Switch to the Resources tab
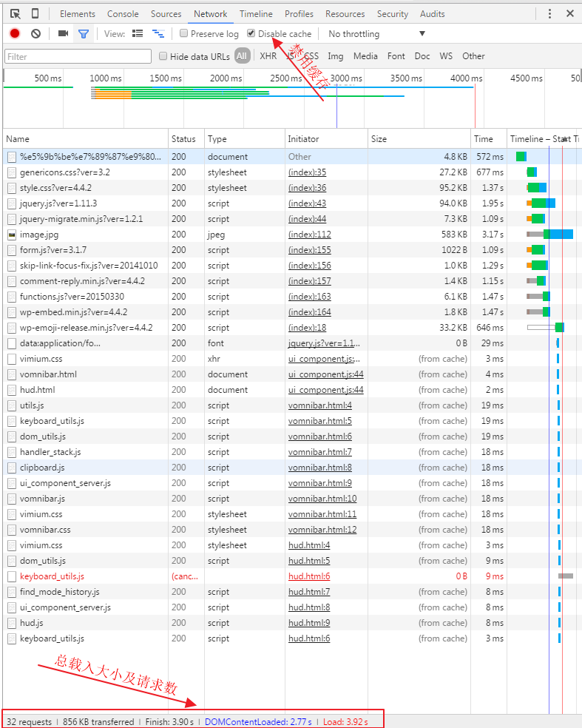 pyautogui.click(x=345, y=14)
